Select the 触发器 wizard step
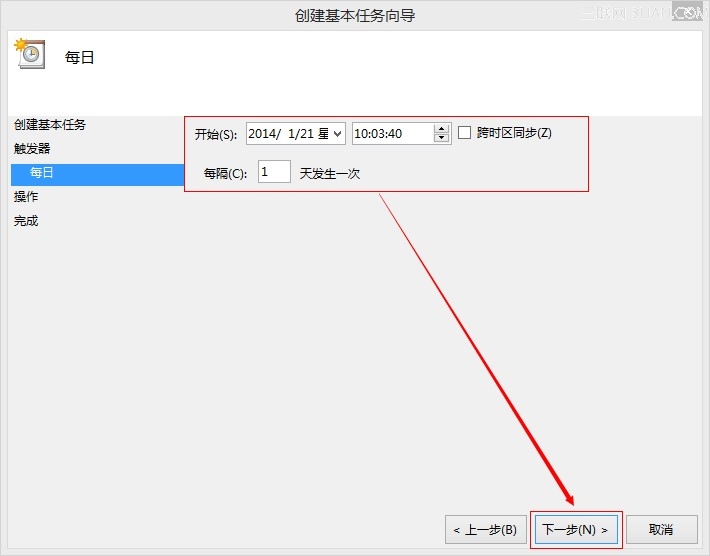This screenshot has width=710, height=556. point(32,149)
